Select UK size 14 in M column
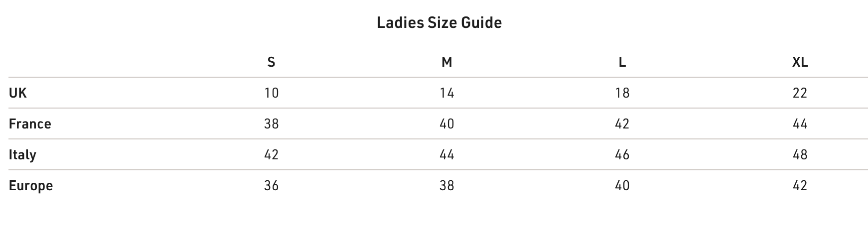This screenshot has height=244, width=868. coord(447,93)
